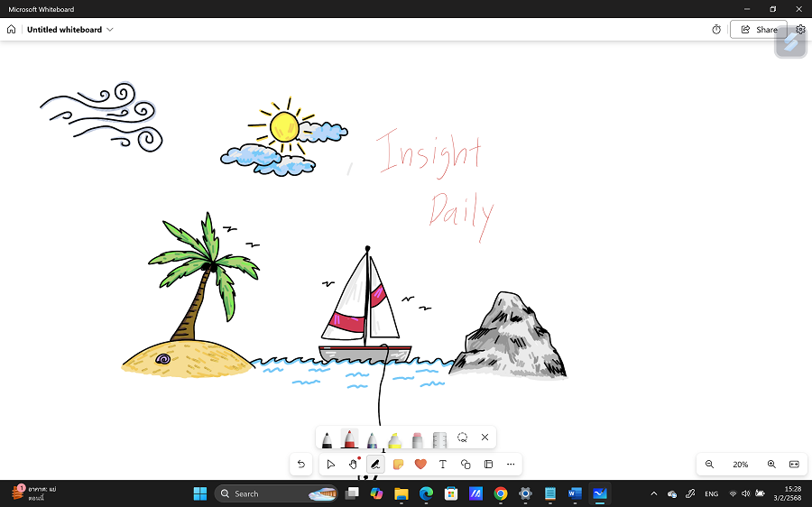Open the 20% zoom level menu
Image resolution: width=812 pixels, height=507 pixels.
point(740,465)
